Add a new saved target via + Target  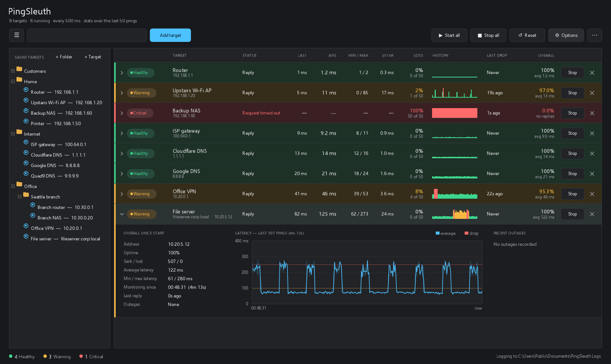coord(93,57)
